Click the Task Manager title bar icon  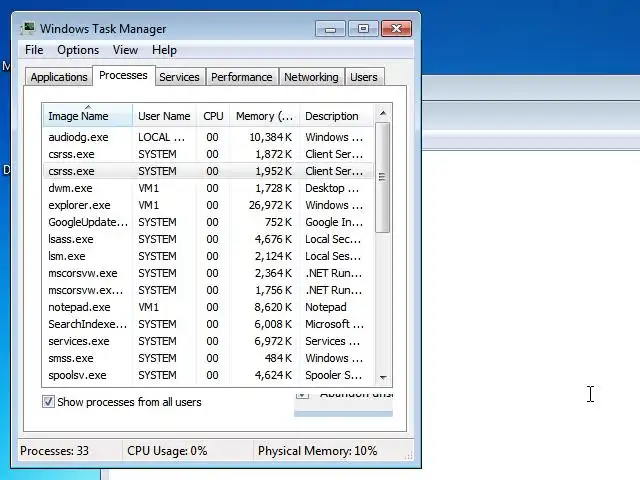pyautogui.click(x=28, y=29)
